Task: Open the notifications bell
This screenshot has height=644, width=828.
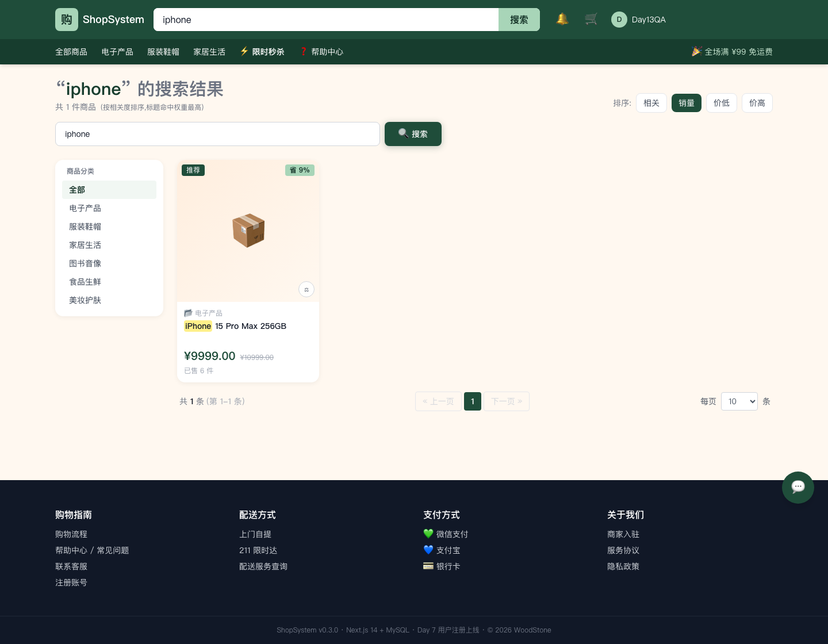Action: pos(562,20)
